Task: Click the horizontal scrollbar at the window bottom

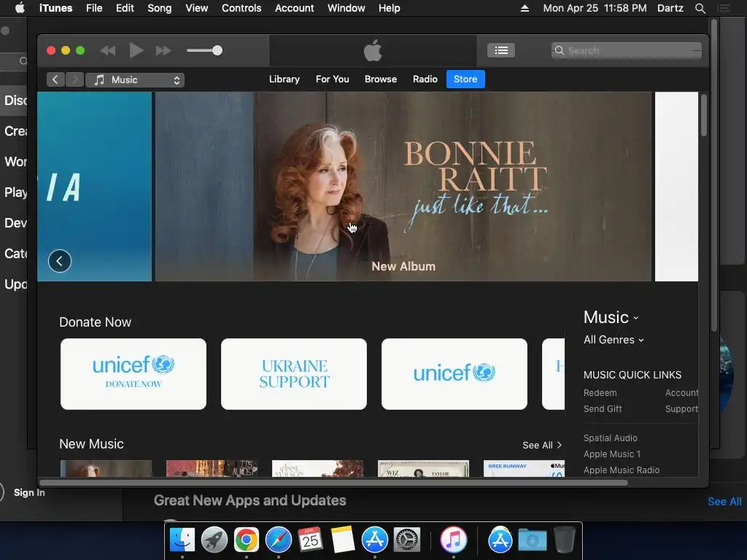Action: pos(333,483)
